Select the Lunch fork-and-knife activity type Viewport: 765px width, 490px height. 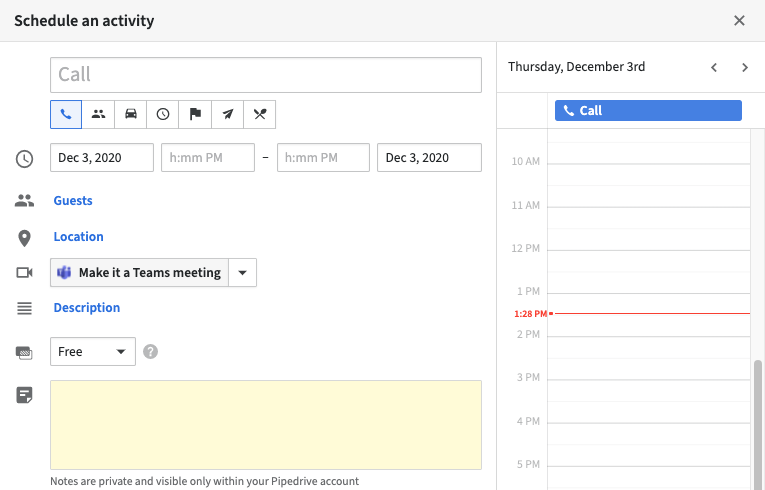point(260,114)
